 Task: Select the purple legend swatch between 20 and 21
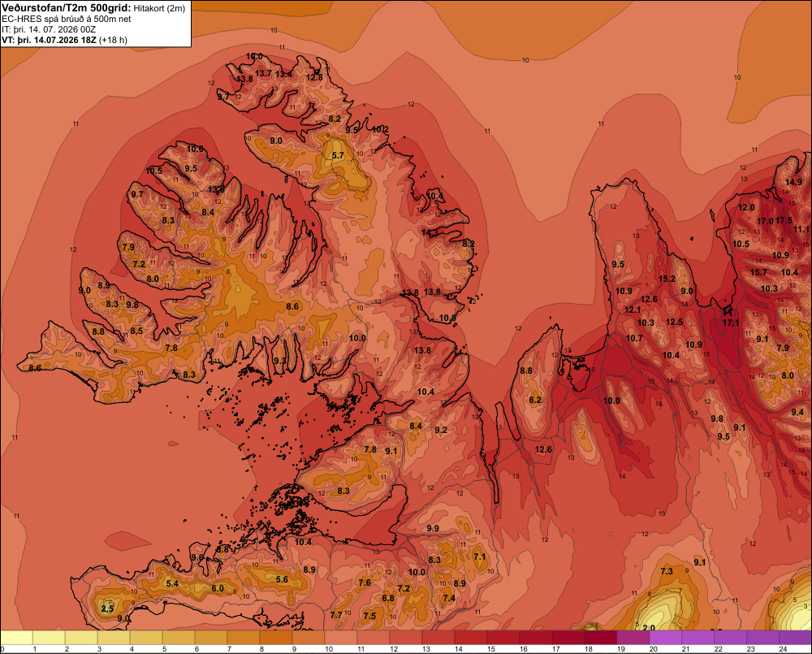pyautogui.click(x=666, y=638)
